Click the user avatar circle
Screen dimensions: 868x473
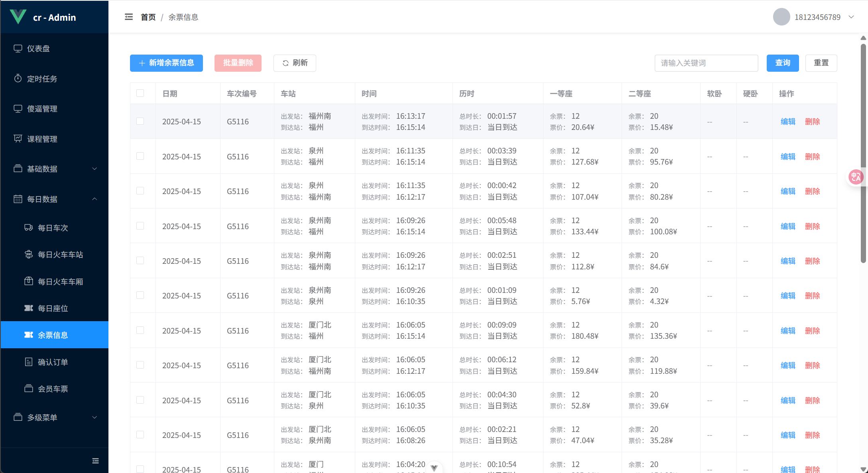click(x=781, y=17)
